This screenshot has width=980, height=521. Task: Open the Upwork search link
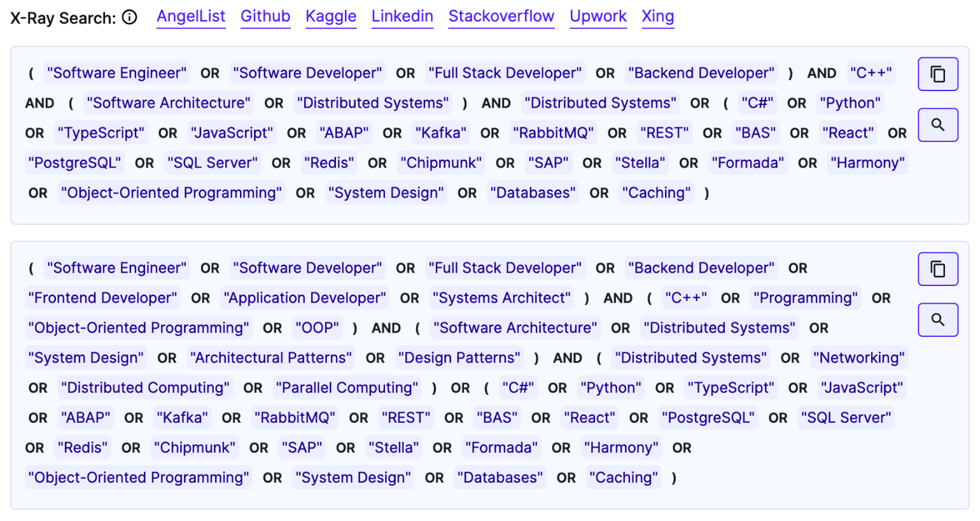coord(598,17)
